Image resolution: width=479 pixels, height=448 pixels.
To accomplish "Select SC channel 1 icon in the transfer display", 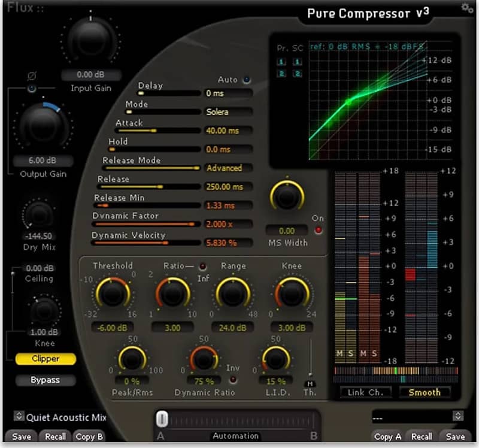I will 298,62.
